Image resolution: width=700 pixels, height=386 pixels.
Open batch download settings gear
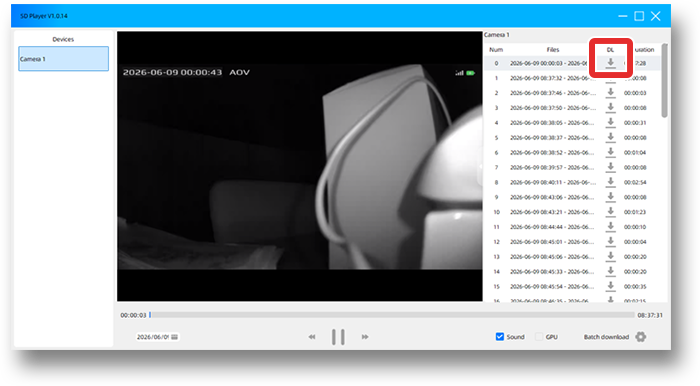(641, 337)
